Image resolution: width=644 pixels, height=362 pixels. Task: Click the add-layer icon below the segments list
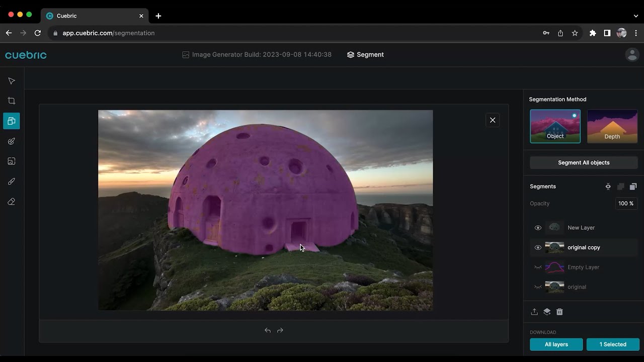[547, 312]
